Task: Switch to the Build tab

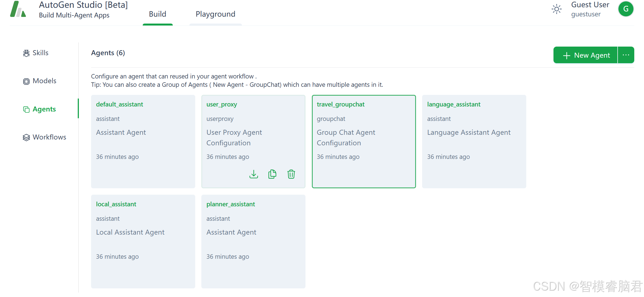Action: pos(157,14)
